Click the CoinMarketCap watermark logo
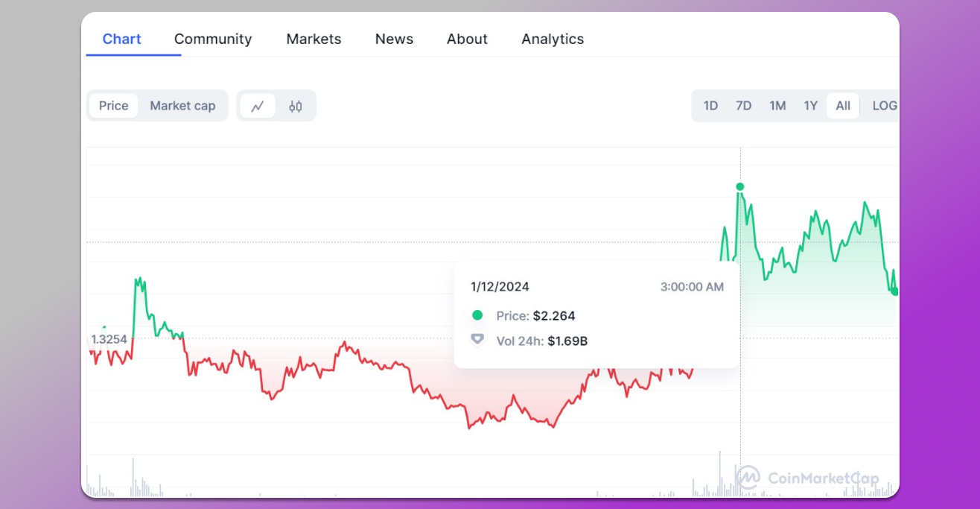The image size is (980, 509). [x=745, y=479]
